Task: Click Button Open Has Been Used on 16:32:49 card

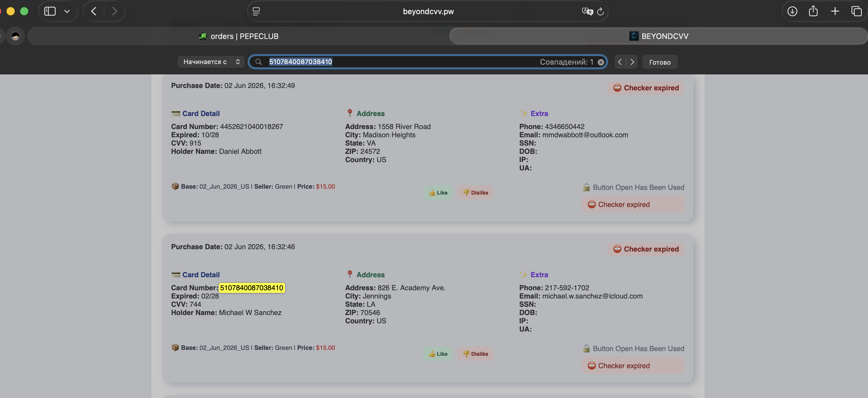Action: 638,187
